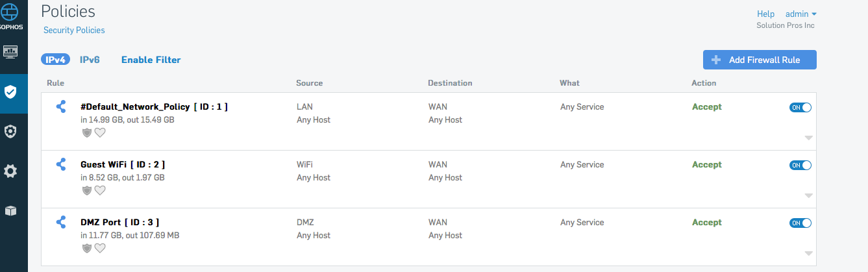This screenshot has width=868, height=272.
Task: Turn off the #Default_Network_Policy rule switch
Action: [x=800, y=107]
